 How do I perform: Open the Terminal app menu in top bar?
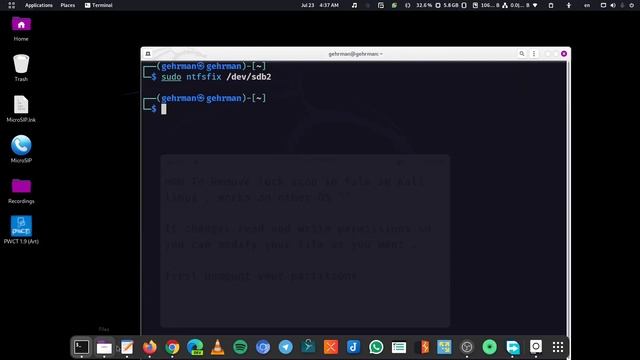tap(99, 5)
